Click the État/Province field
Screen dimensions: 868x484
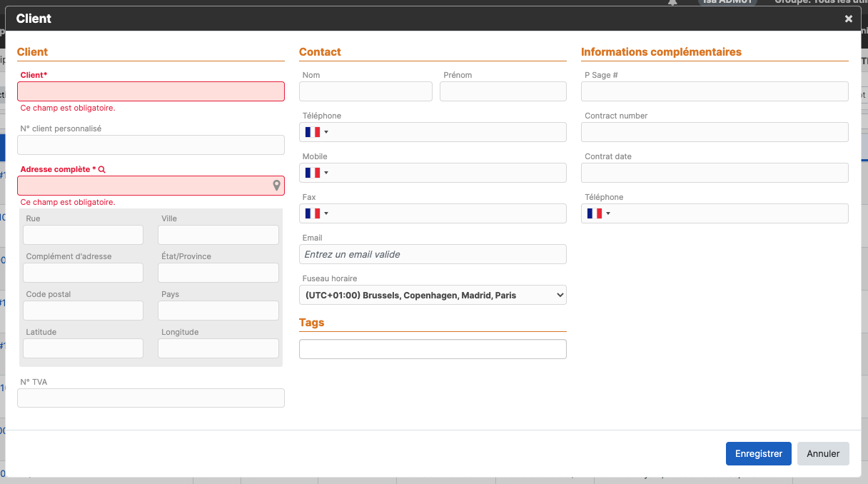pos(218,273)
